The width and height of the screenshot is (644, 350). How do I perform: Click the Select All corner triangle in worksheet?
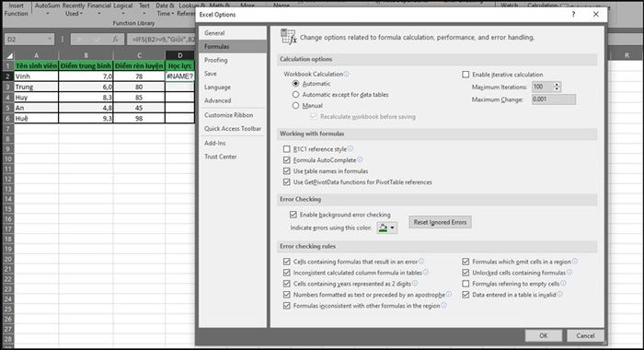[9, 55]
